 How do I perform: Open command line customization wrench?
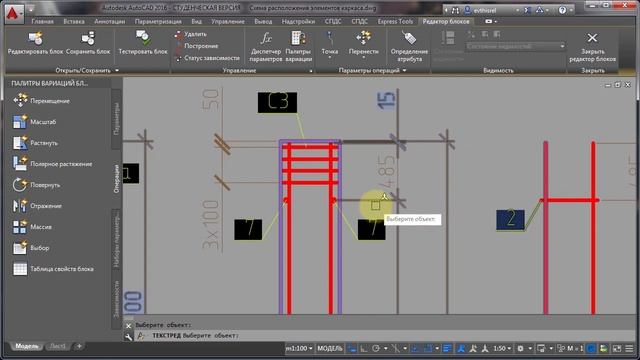(x=128, y=336)
